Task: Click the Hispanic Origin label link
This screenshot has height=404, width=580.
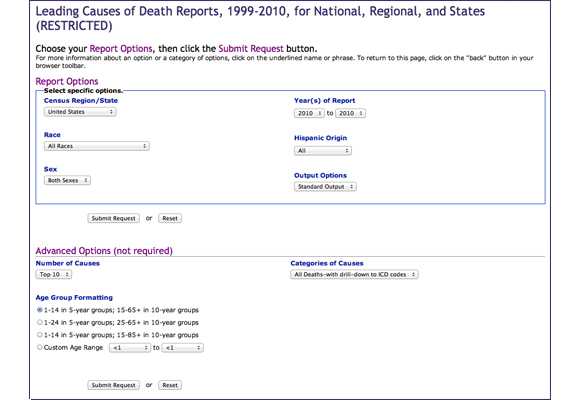Action: point(320,138)
